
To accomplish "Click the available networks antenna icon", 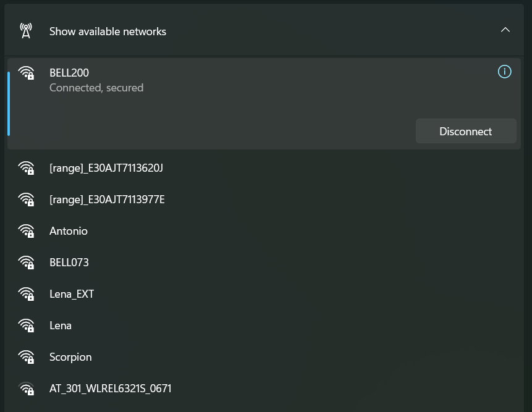I will (x=26, y=31).
